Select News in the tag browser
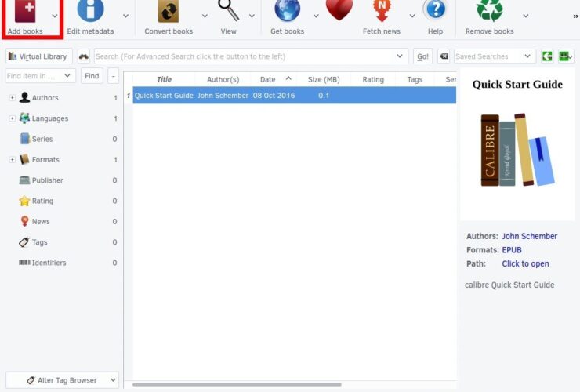Viewport: 580px width, 392px height. [x=41, y=221]
